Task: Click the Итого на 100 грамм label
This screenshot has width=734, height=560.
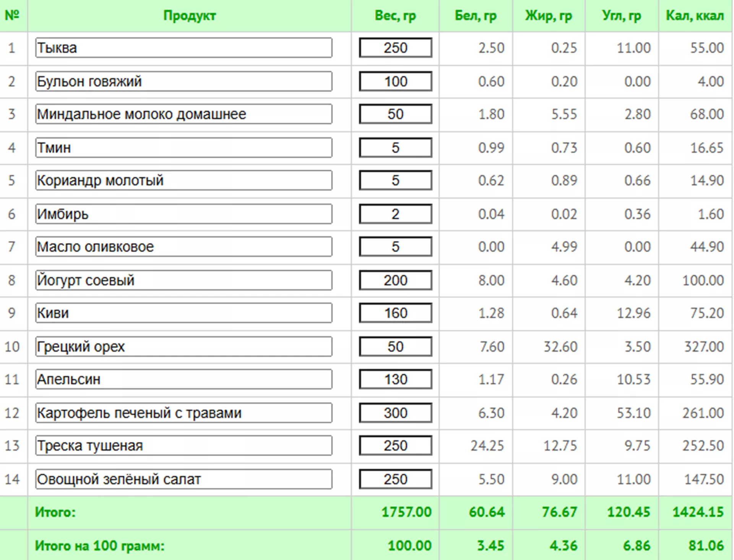Action: (x=99, y=546)
